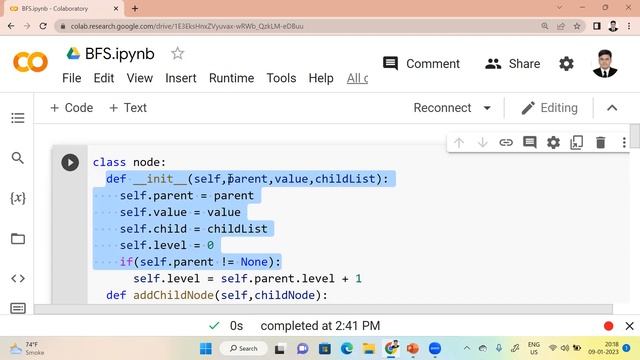The height and width of the screenshot is (360, 640).
Task: Toggle browser side panel icon
Action: pyautogui.click(x=597, y=26)
